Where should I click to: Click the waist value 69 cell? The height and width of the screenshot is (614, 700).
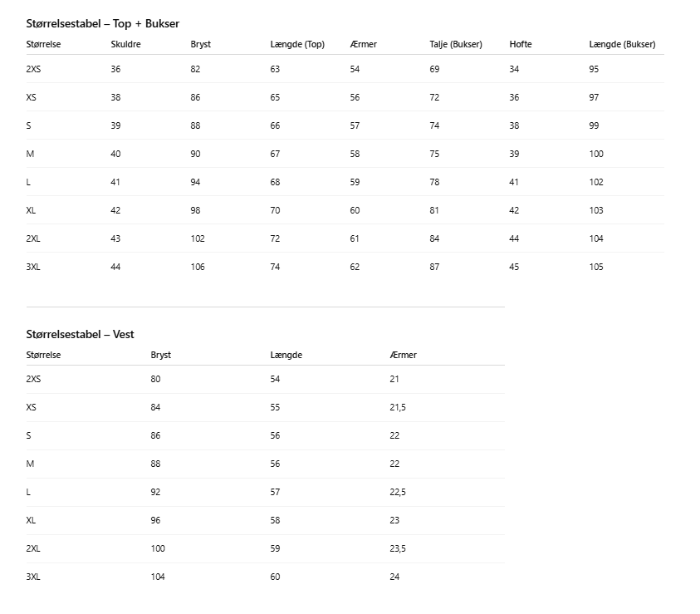(x=434, y=70)
